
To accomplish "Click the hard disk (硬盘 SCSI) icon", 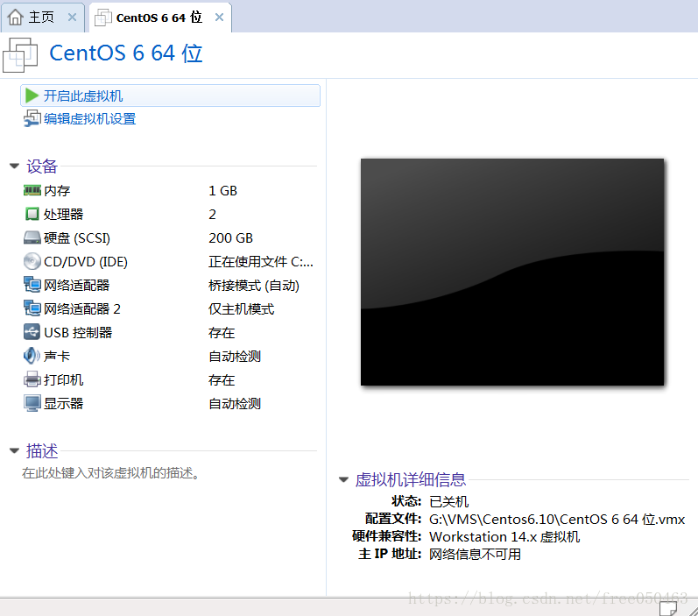I will 32,237.
